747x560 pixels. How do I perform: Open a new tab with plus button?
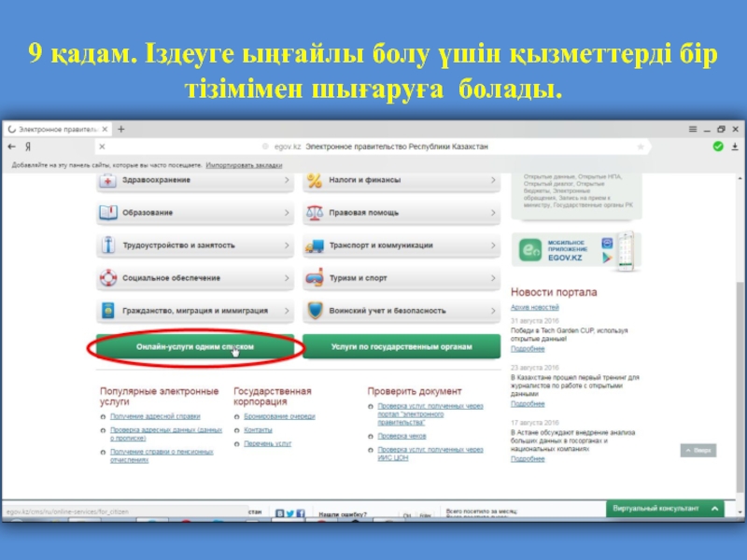[121, 129]
